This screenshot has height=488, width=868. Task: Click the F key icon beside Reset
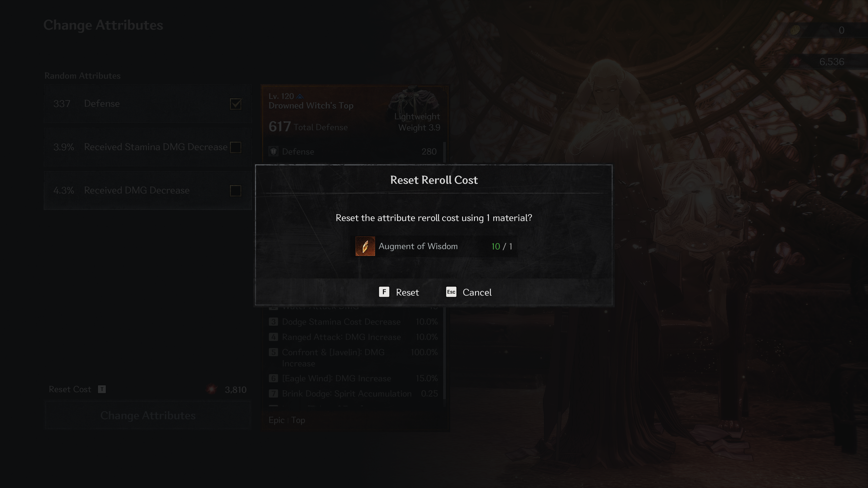[x=384, y=292]
